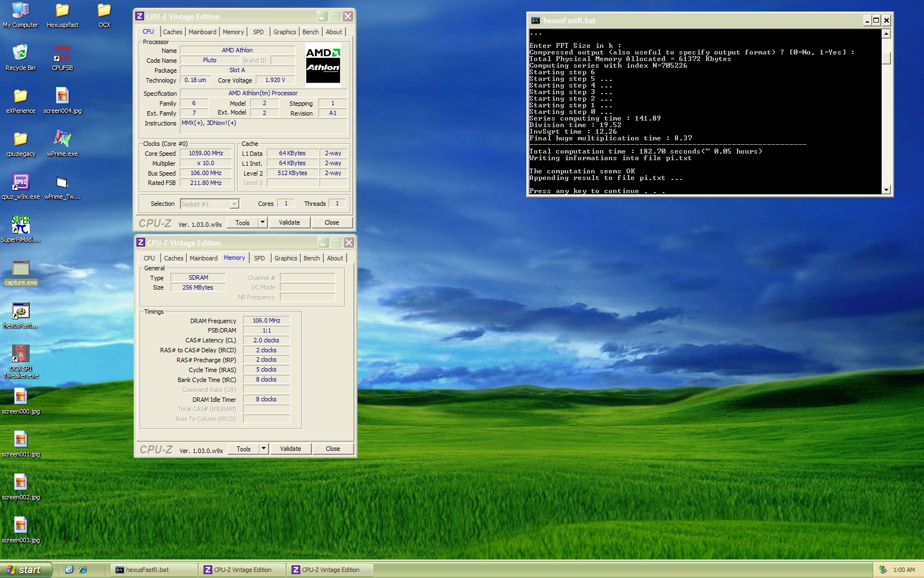Select the capture.exe desktop icon
924x578 pixels.
pos(20,273)
